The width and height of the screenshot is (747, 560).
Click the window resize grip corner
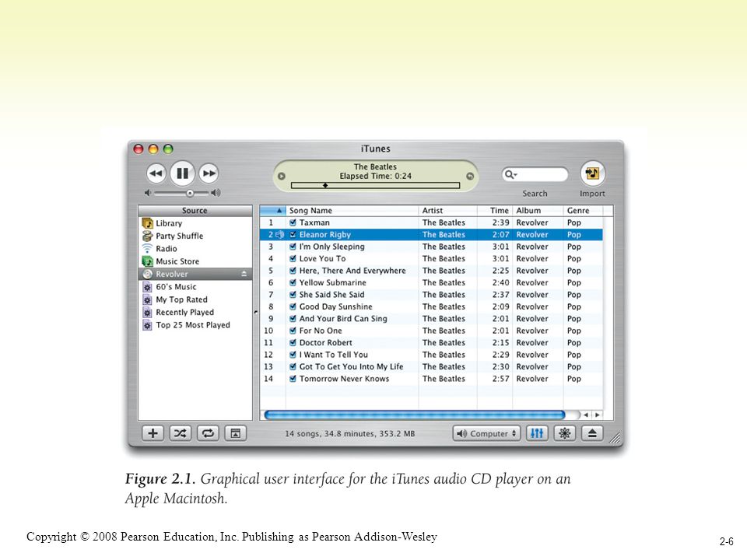[x=615, y=439]
